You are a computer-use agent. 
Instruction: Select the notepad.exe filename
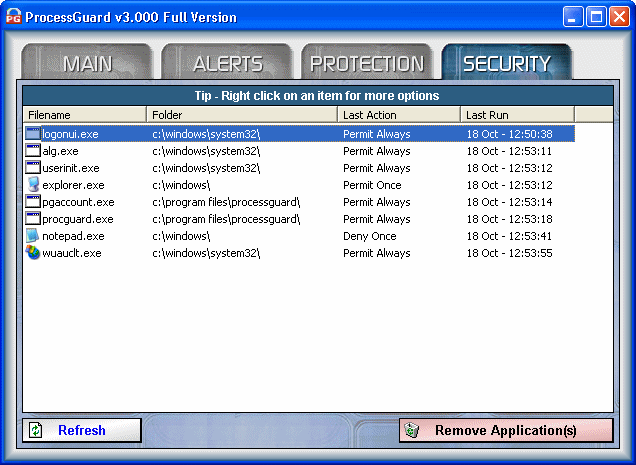pyautogui.click(x=73, y=236)
